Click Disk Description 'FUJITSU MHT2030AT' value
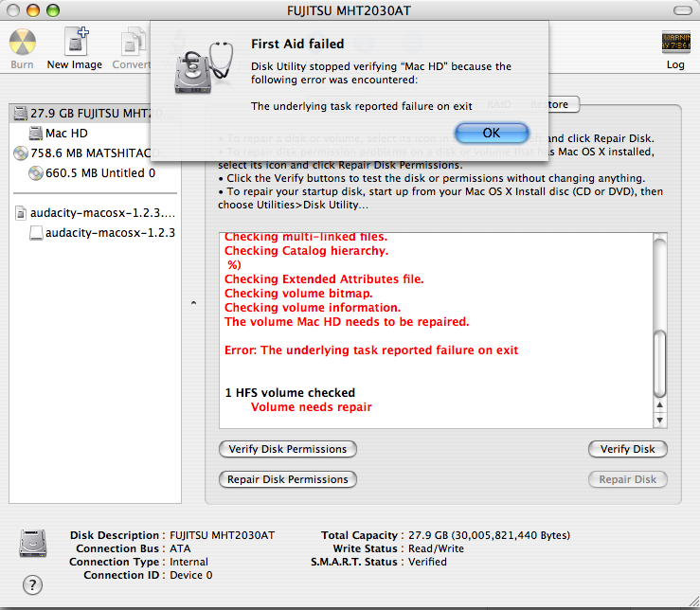This screenshot has width=700, height=610. [x=223, y=535]
